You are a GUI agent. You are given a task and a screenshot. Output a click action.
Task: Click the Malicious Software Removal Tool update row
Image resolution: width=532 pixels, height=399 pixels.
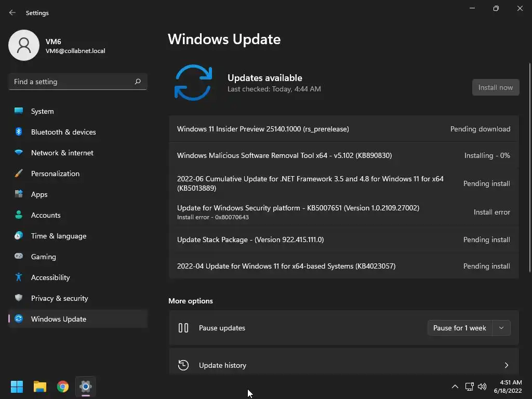point(344,155)
